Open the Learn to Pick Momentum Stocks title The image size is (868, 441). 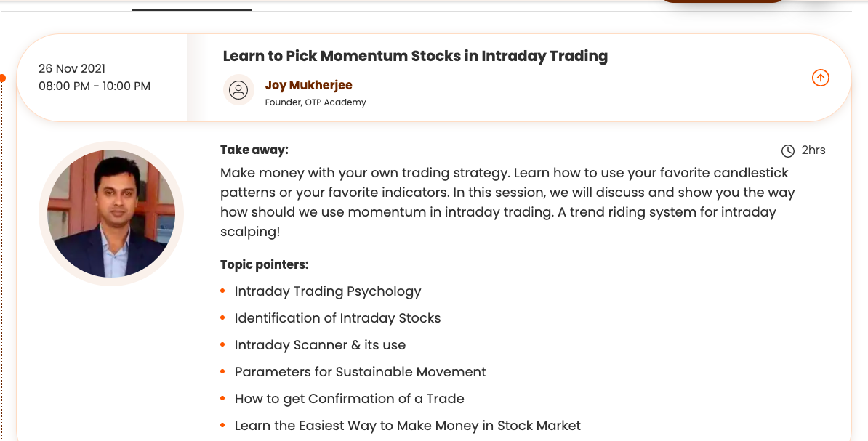[415, 56]
